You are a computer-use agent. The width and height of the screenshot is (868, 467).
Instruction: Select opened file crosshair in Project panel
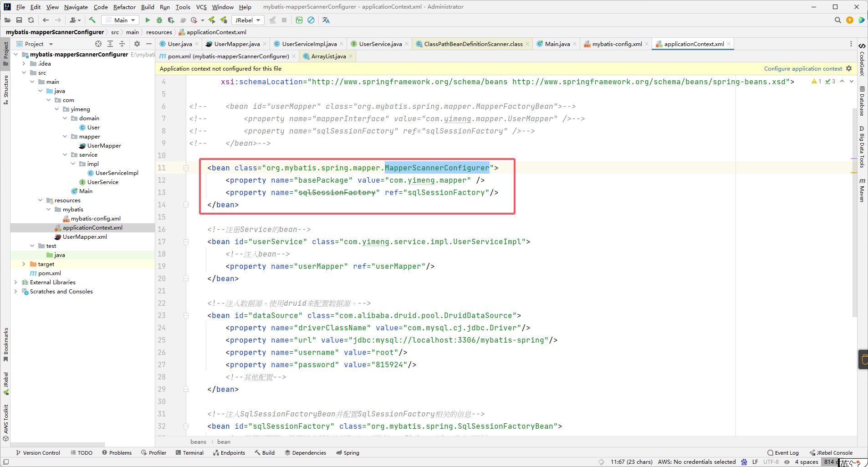tap(98, 44)
